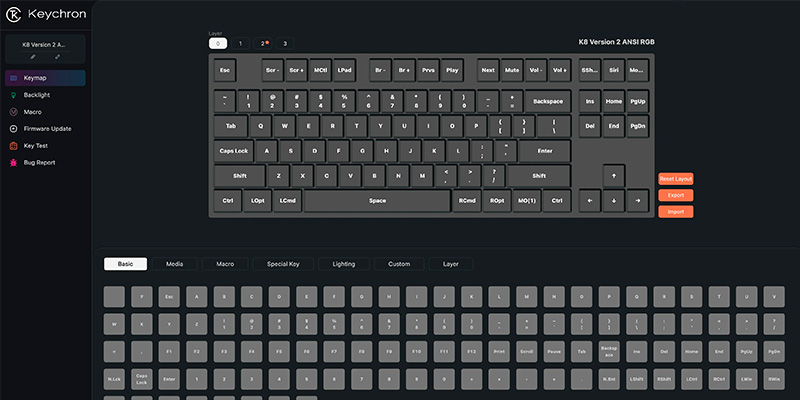Screen dimensions: 800x400
Task: Select the LCmd key on the keyboard layout
Action: pyautogui.click(x=288, y=201)
